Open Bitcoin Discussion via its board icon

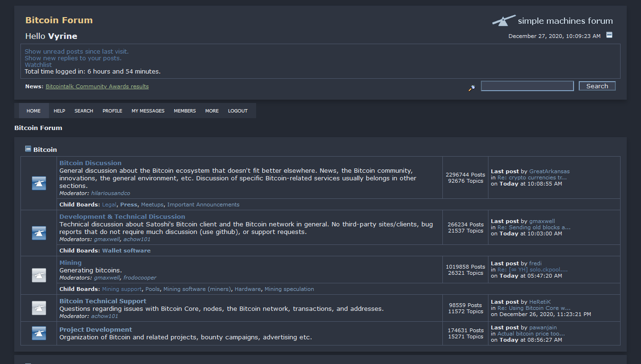point(38,183)
